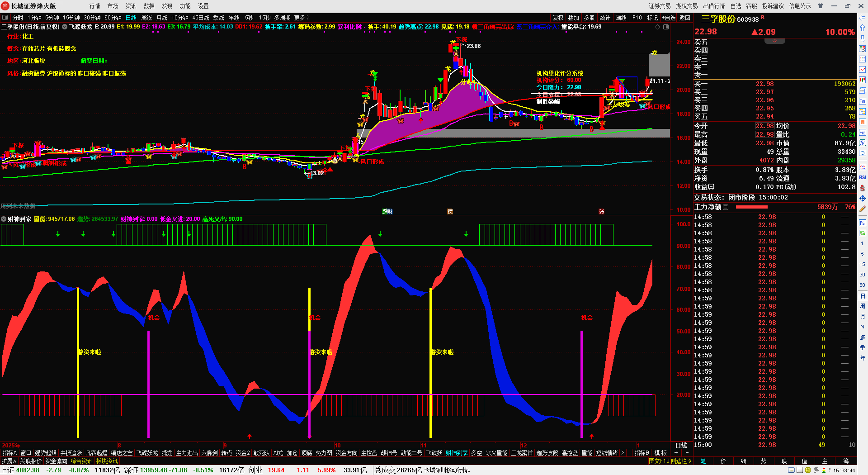
Task: Click the wavy lines indicator sidebar icon
Action: click(863, 167)
